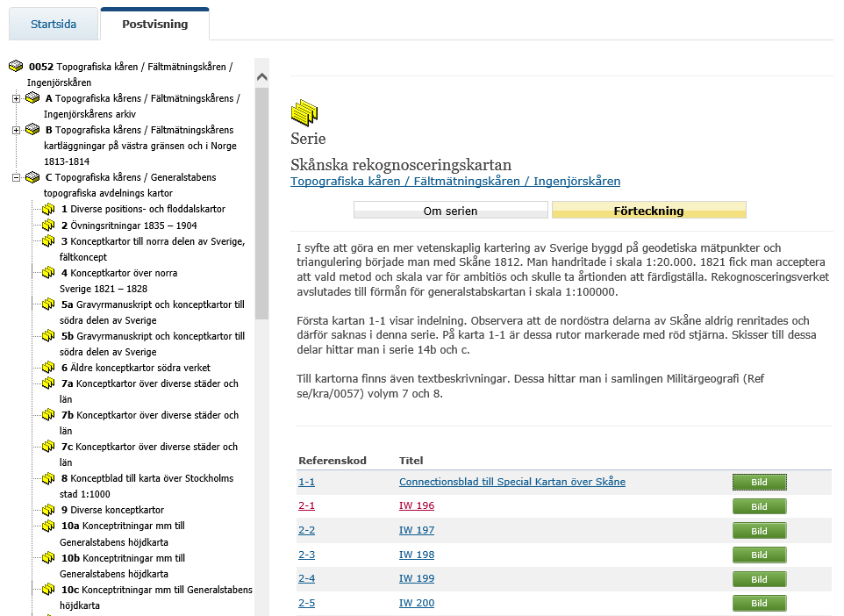The image size is (844, 616).
Task: Click the yellow folder icon for 2 Övningsritningar
Action: point(49,225)
